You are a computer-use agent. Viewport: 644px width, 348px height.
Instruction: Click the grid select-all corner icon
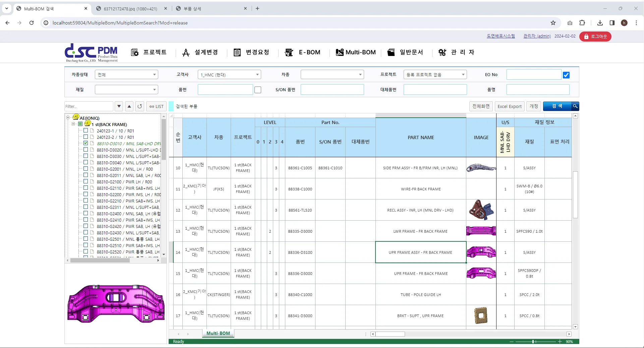171,116
